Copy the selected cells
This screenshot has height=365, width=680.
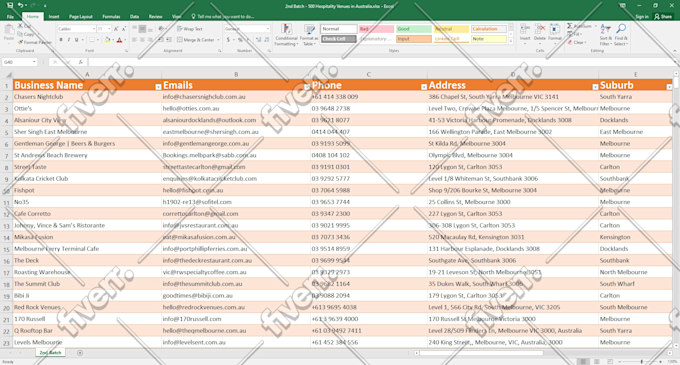click(26, 34)
